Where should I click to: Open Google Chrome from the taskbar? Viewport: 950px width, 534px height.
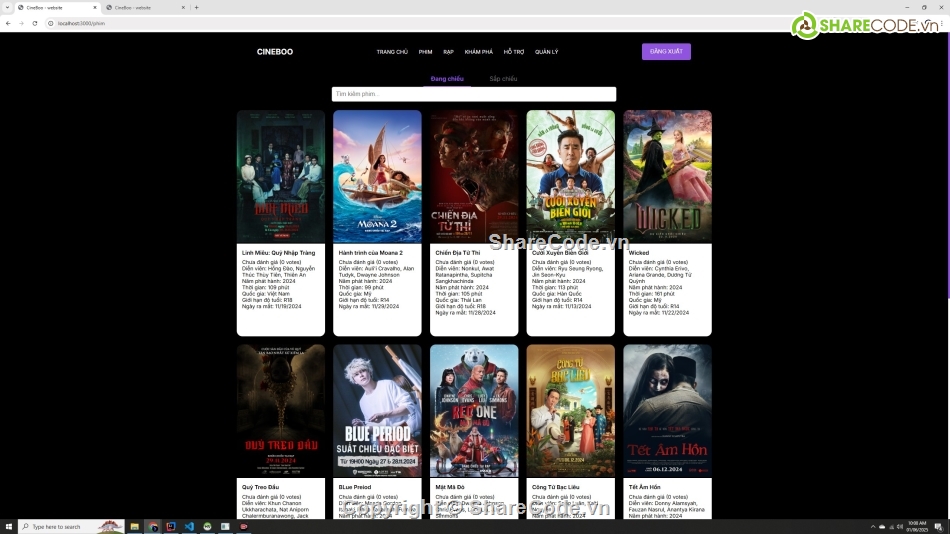(153, 527)
